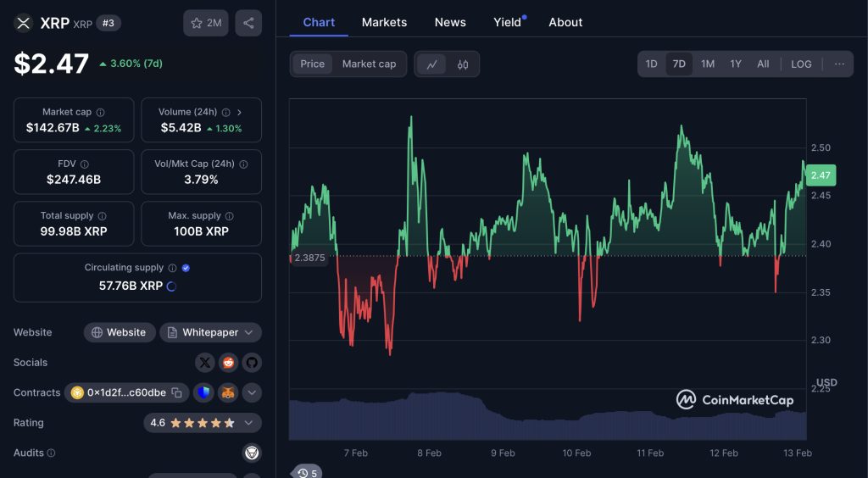The image size is (868, 478).
Task: Expand more contracts chevron
Action: point(252,392)
